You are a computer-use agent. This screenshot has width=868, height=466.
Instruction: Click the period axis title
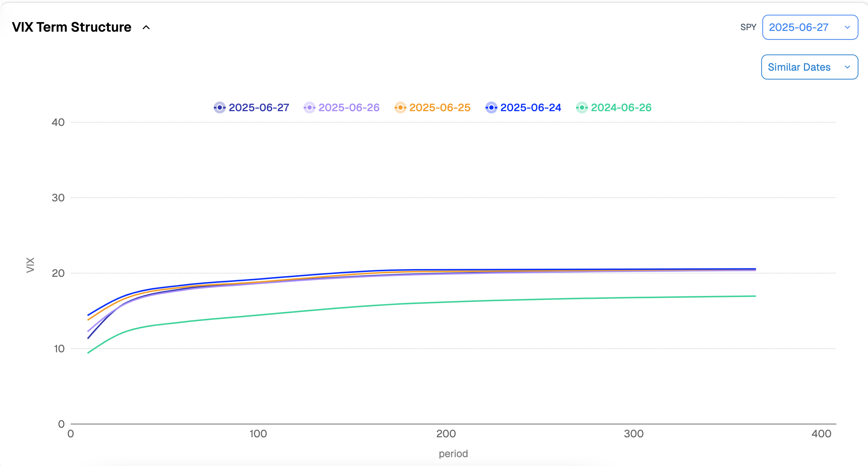pos(453,453)
